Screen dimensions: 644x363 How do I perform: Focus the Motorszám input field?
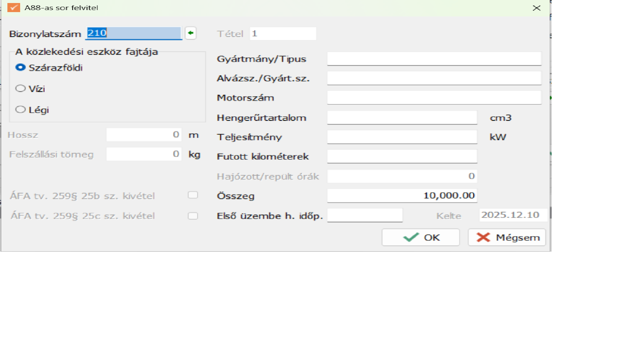click(x=434, y=98)
